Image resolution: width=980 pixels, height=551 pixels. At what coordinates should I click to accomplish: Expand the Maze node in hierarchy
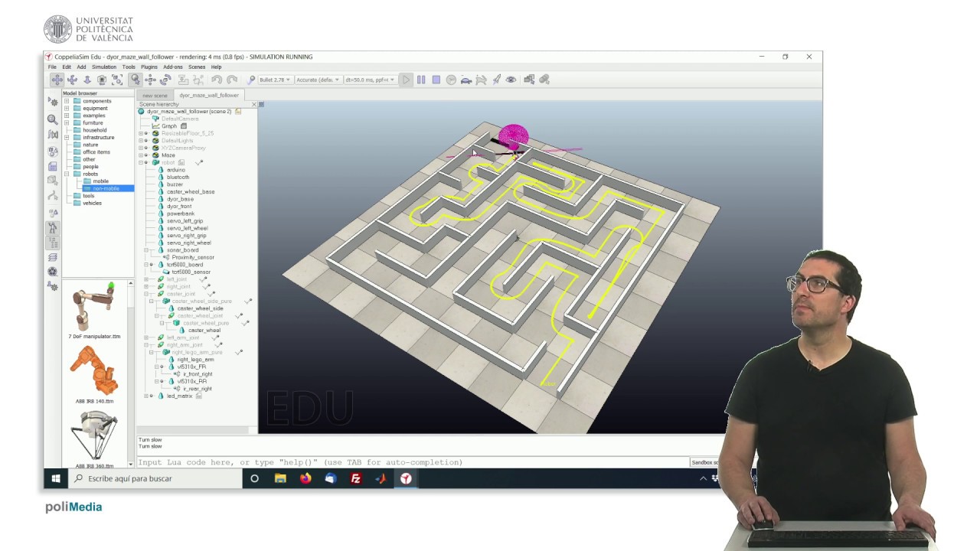tap(141, 155)
